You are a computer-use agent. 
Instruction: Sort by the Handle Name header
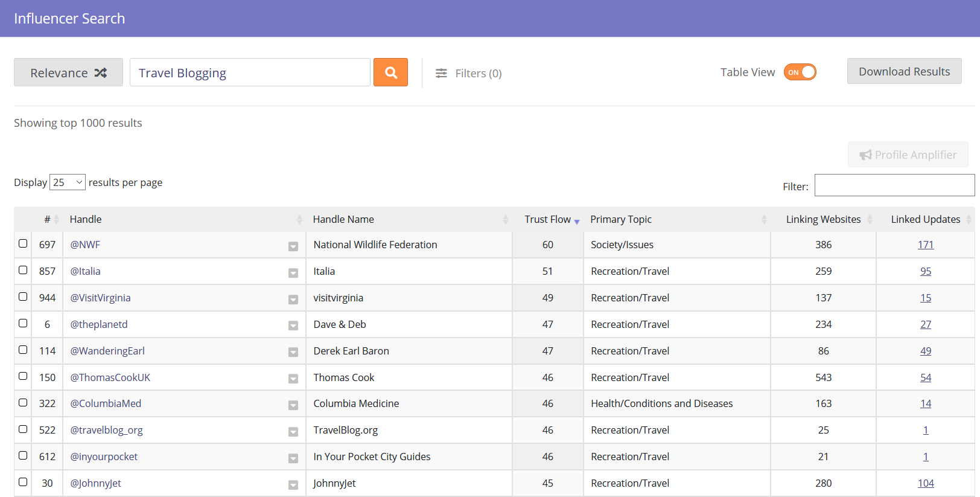point(343,219)
